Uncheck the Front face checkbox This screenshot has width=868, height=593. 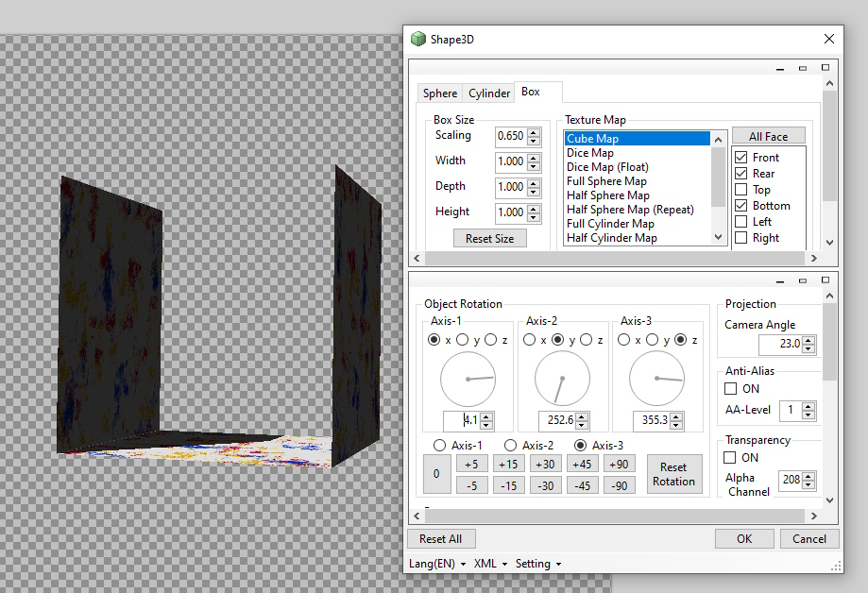point(741,158)
